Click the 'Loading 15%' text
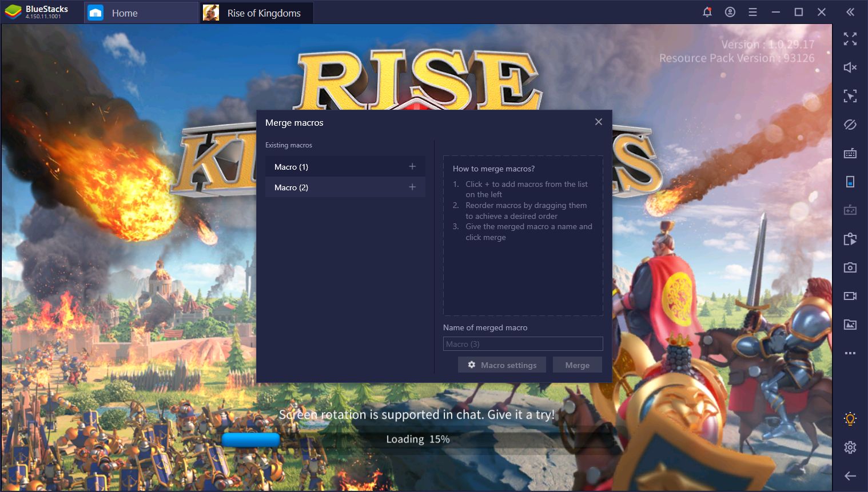Image resolution: width=868 pixels, height=492 pixels. pyautogui.click(x=418, y=439)
